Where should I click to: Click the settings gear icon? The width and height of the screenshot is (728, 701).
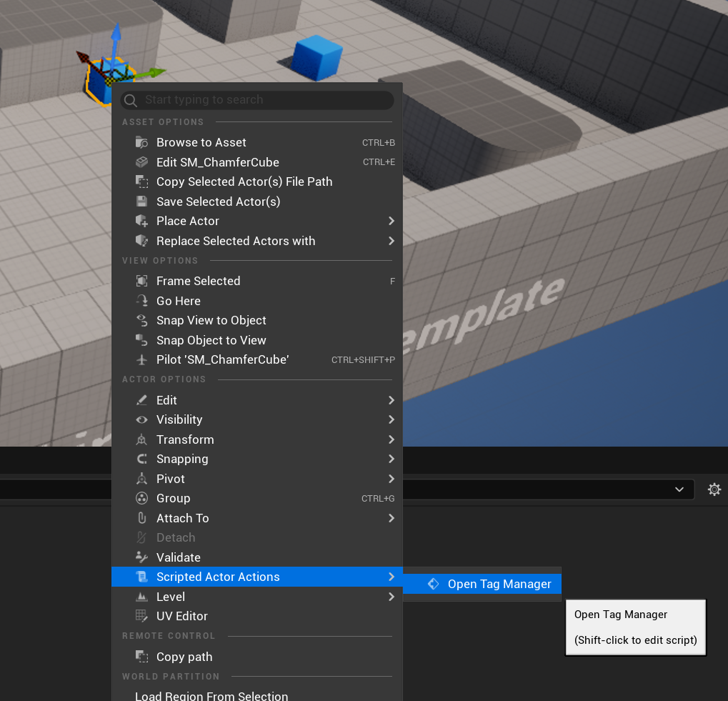(714, 489)
